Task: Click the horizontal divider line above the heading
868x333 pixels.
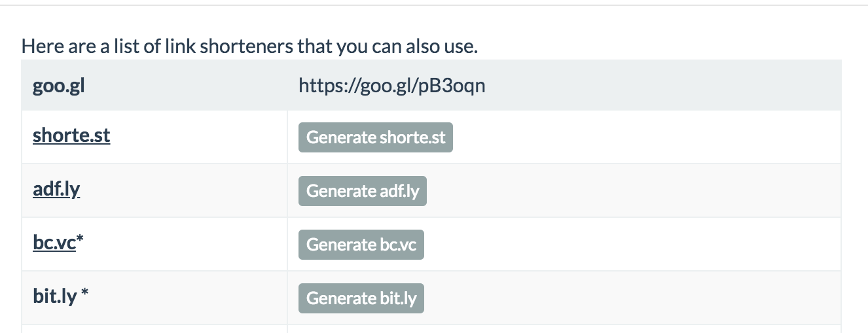Action: pos(434,5)
